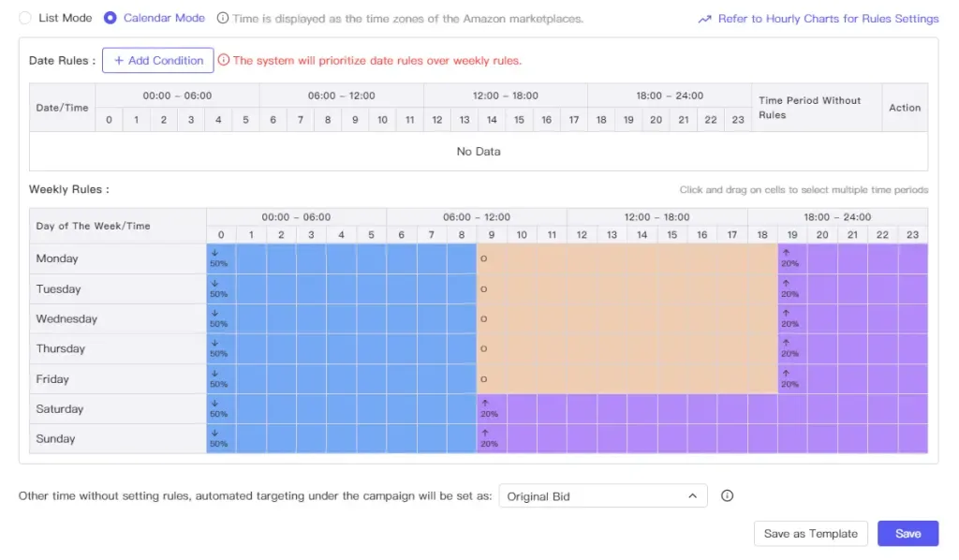Click Tuesday's orange cell at hour 12
Image resolution: width=959 pixels, height=560 pixels.
(582, 289)
